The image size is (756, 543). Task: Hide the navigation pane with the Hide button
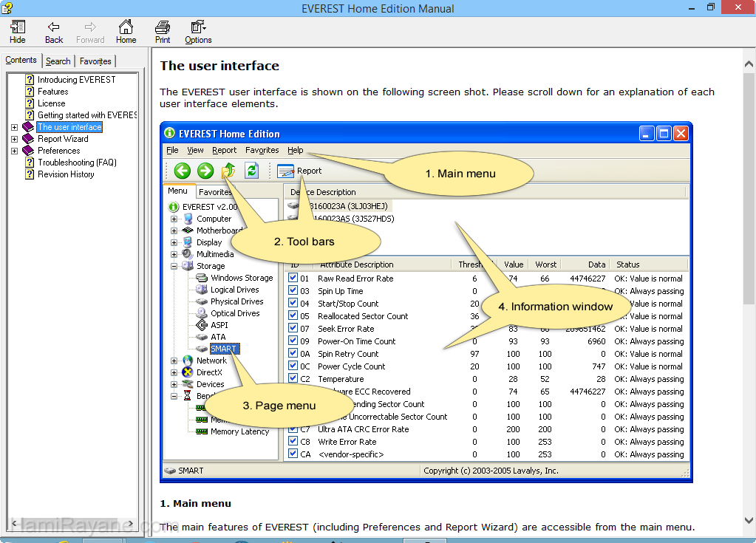tap(17, 33)
